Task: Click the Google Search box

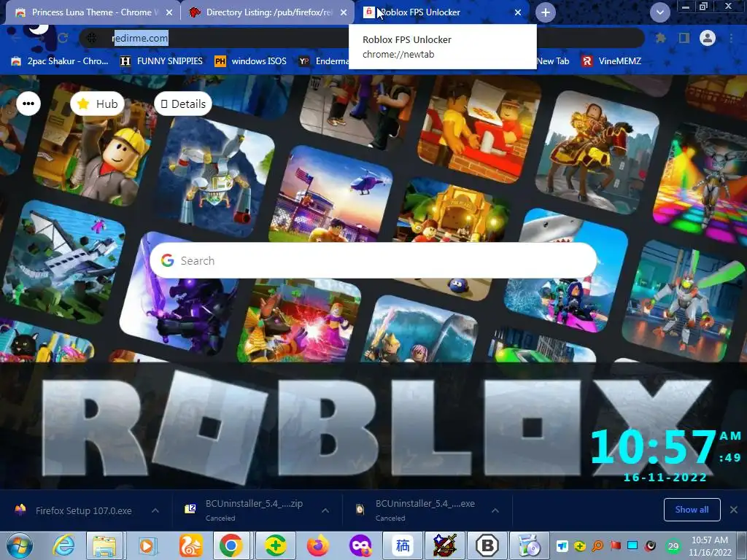Action: [373, 260]
